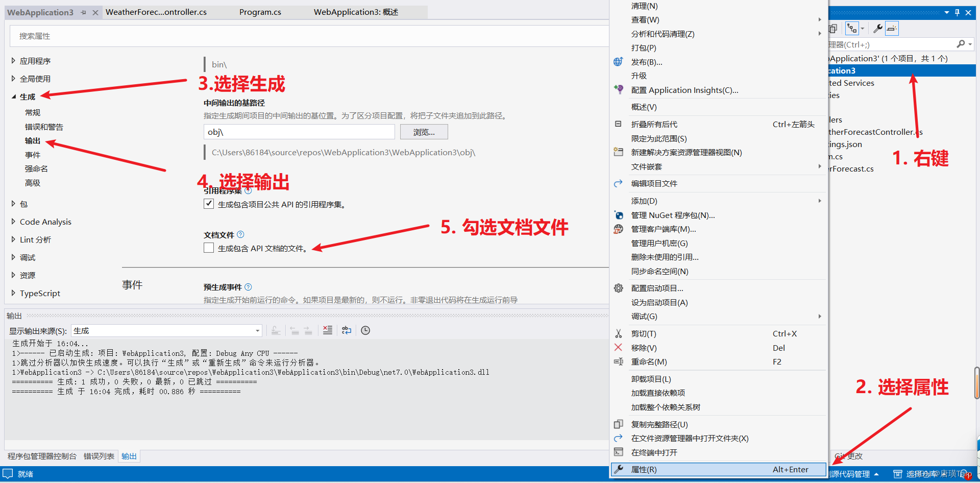Click the 搜索属性 search field
The height and width of the screenshot is (483, 980).
click(x=309, y=36)
